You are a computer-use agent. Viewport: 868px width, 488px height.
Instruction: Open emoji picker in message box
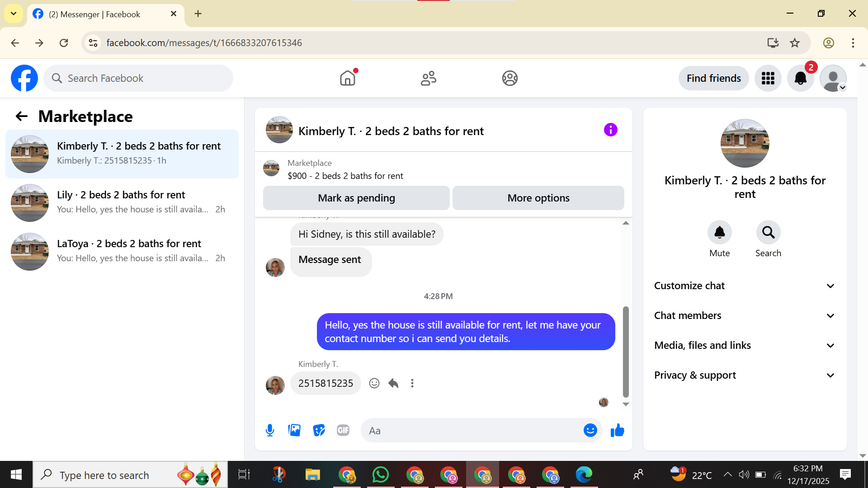coord(590,430)
